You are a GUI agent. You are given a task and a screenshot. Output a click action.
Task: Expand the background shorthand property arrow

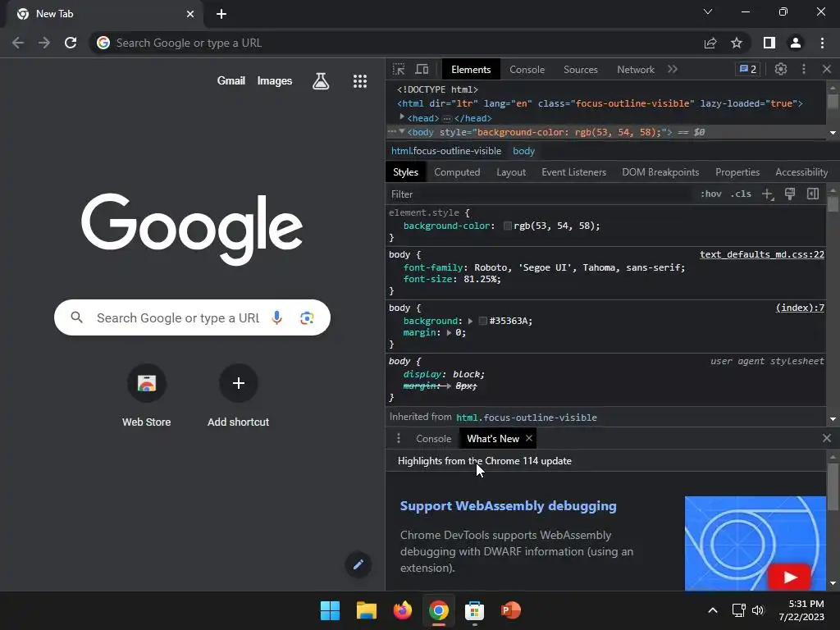[x=470, y=321]
